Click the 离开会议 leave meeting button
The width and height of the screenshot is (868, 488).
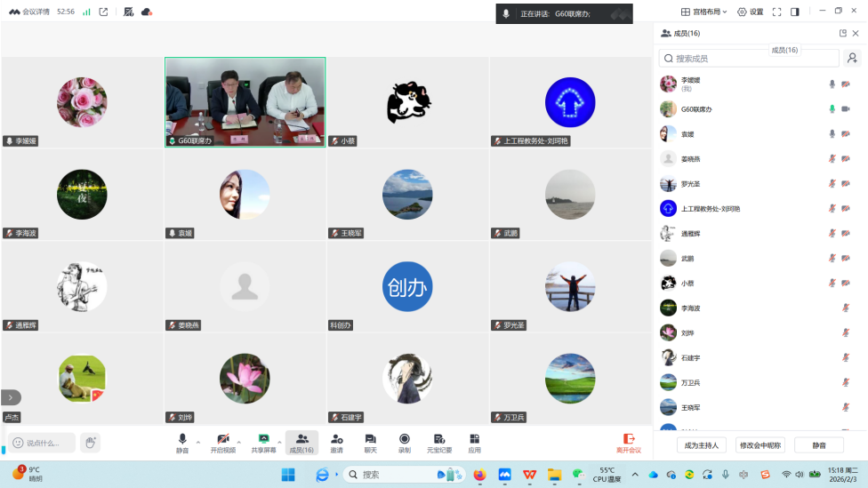pos(629,442)
